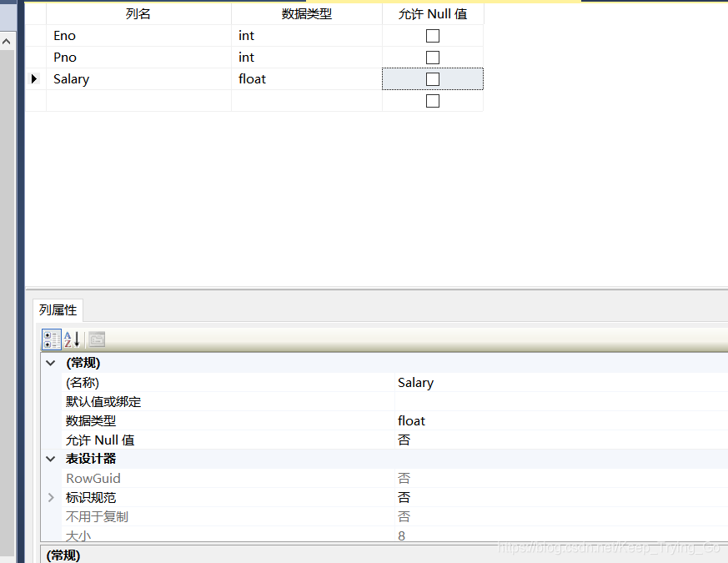Click the 表设计器 group header text

click(x=91, y=459)
